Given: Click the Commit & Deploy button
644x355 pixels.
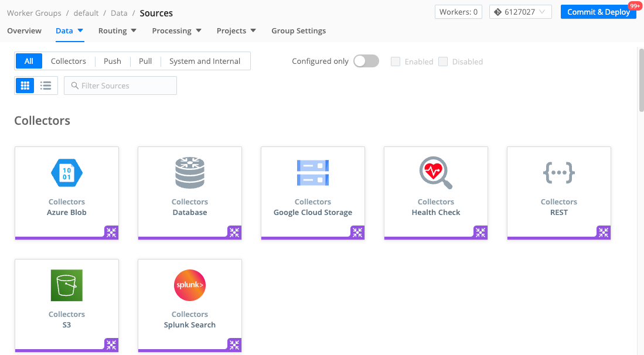Looking at the screenshot, I should click(x=598, y=11).
